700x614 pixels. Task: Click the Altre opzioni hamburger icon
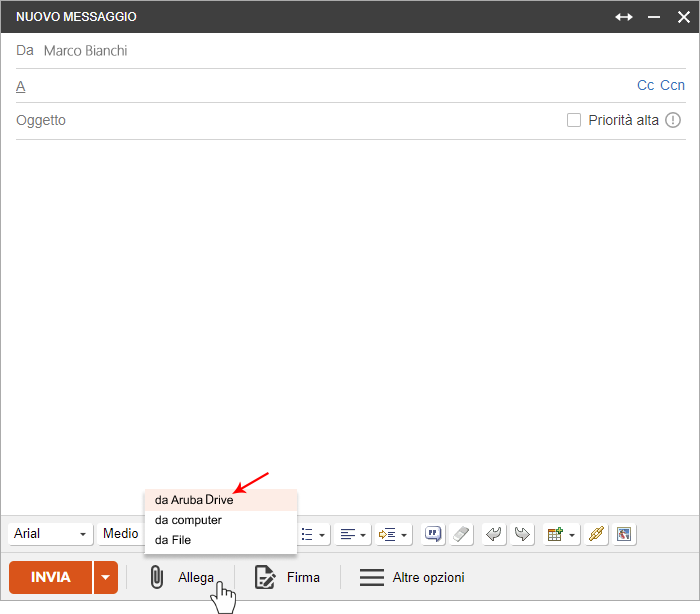click(x=372, y=577)
